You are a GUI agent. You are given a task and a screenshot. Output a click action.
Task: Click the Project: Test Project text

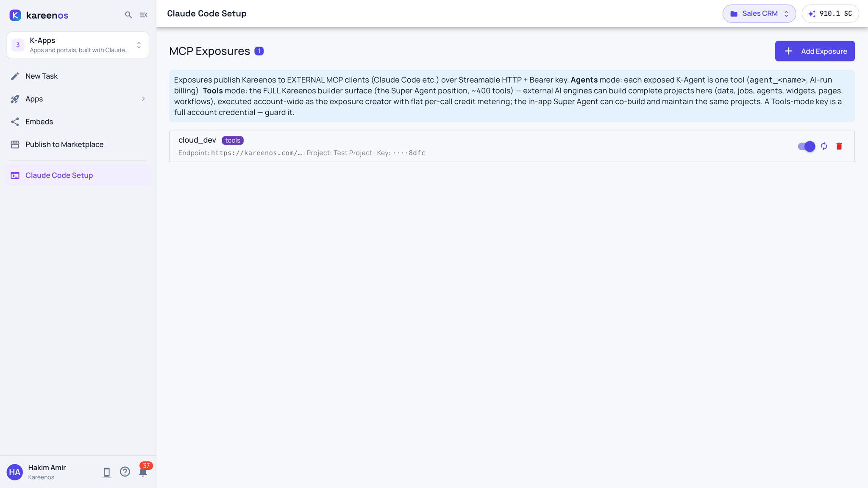point(339,153)
